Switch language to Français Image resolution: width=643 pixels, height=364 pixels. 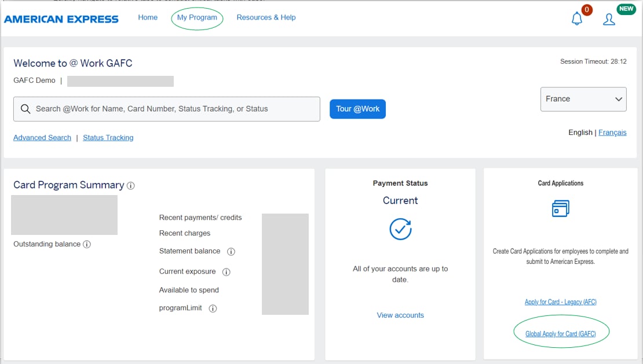pos(612,133)
